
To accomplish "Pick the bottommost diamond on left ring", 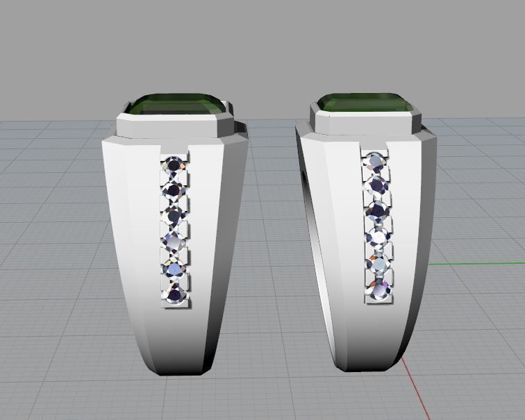I will (x=175, y=294).
